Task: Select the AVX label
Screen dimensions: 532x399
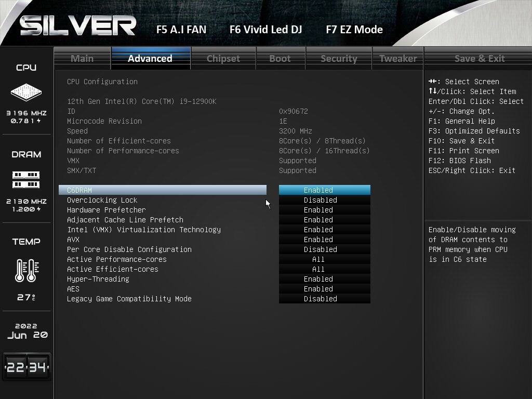Action: tap(73, 239)
